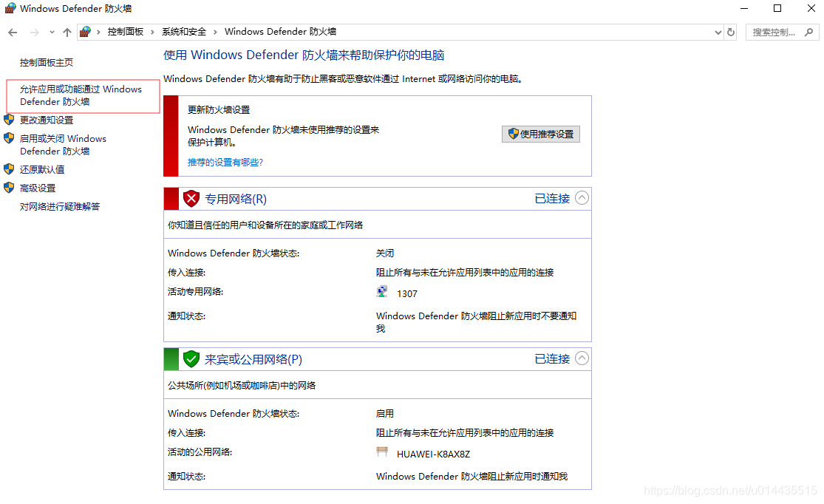This screenshot has width=824, height=504.
Task: Click 来宾或公用网络(P) section heading
Action: pos(253,359)
